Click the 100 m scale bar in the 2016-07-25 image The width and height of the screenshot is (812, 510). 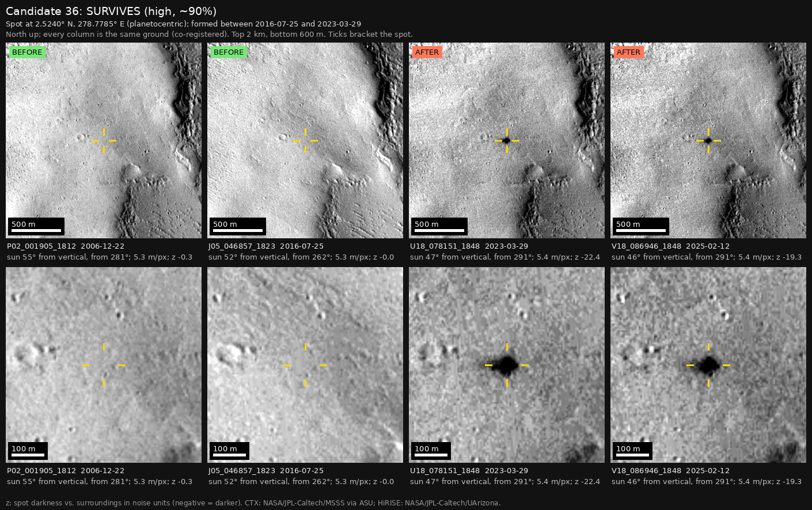[x=229, y=451]
